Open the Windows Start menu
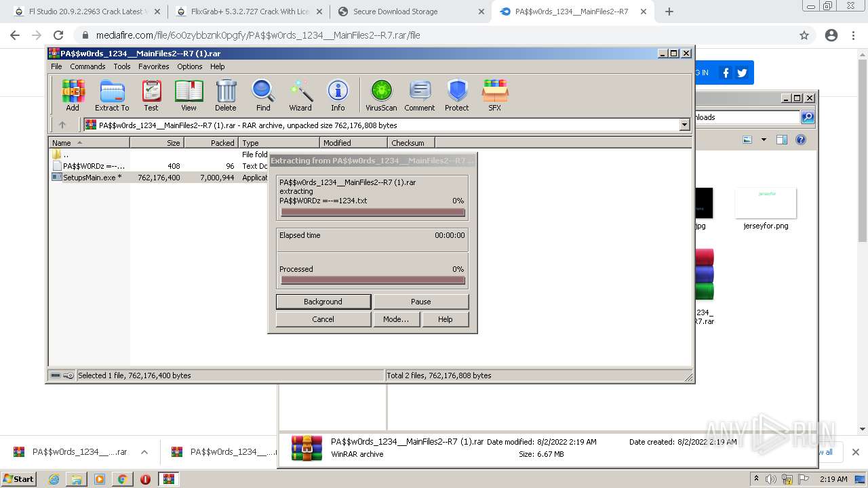The width and height of the screenshot is (868, 488). coord(19,479)
